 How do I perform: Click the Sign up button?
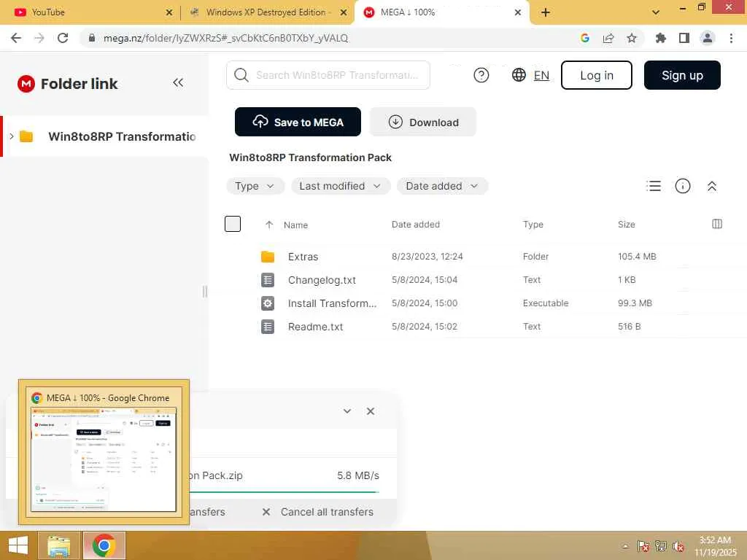point(682,75)
